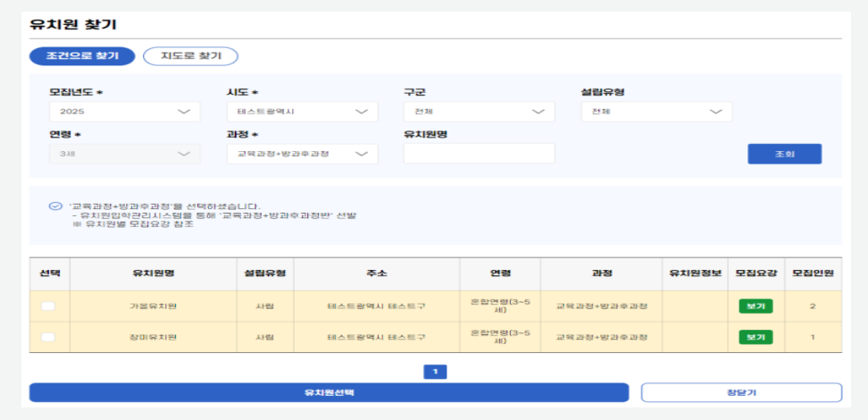The height and width of the screenshot is (420, 868).
Task: Click the 유치원명 column header
Action: (153, 273)
